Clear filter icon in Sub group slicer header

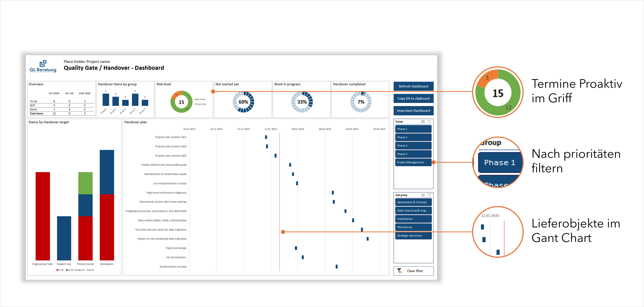pos(429,195)
